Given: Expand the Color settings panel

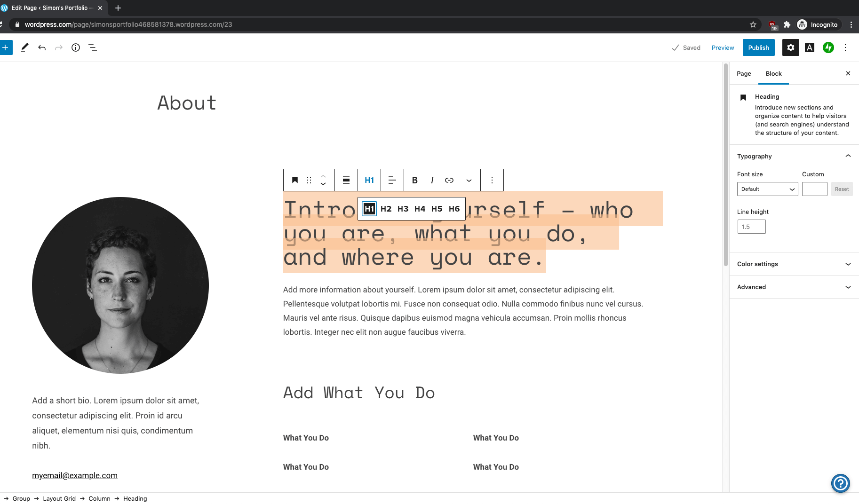Looking at the screenshot, I should click(794, 264).
